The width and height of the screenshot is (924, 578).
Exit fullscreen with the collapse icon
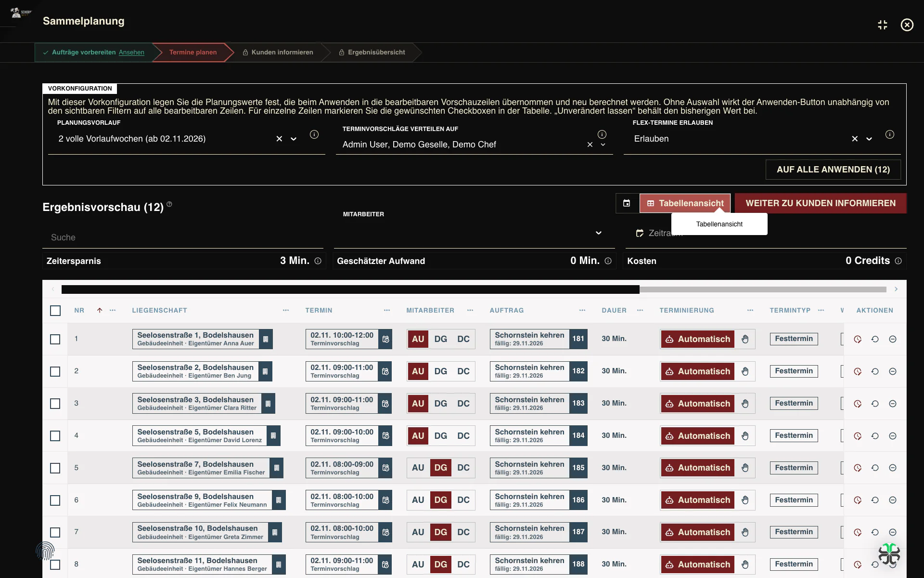click(883, 25)
